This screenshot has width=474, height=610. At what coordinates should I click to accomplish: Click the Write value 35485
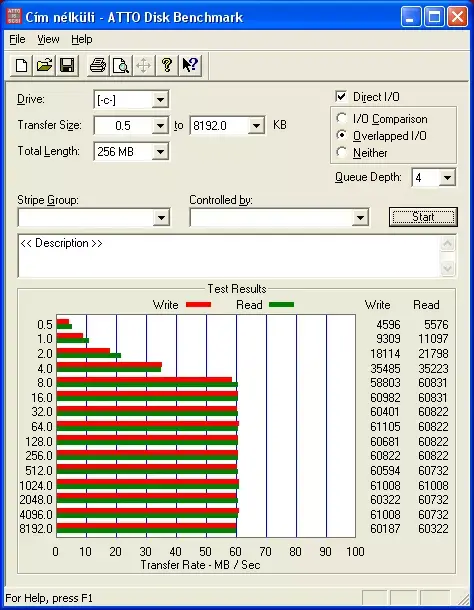pyautogui.click(x=385, y=368)
